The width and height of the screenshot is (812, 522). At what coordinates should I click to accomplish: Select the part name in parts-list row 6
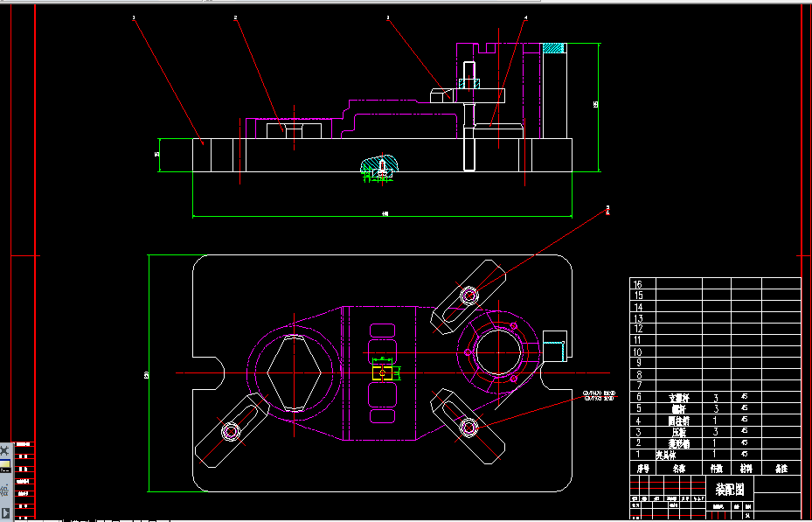pos(679,398)
